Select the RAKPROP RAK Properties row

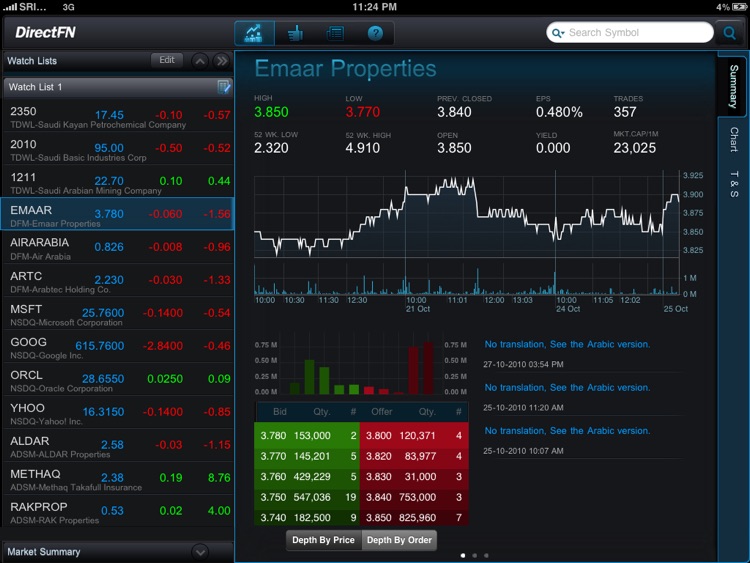118,512
